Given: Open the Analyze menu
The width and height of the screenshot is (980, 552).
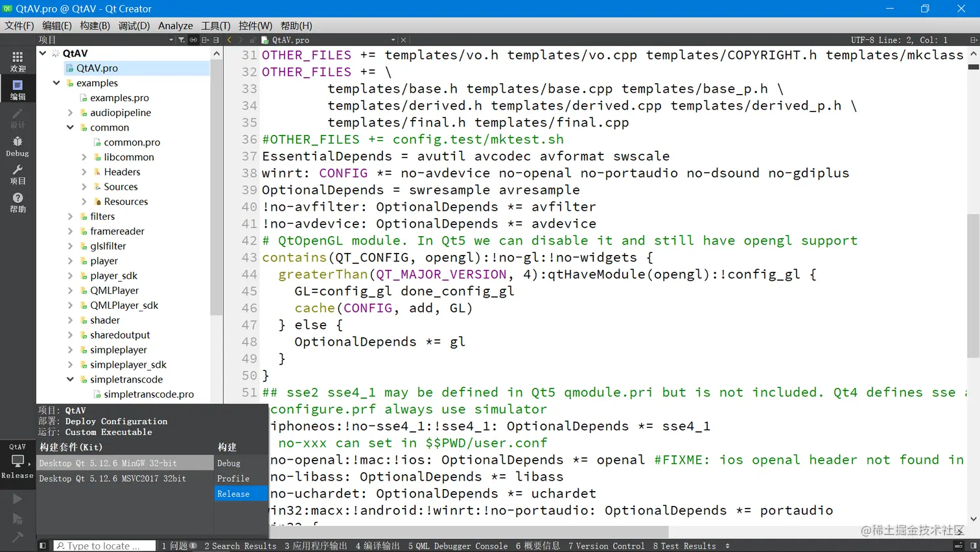Looking at the screenshot, I should click(176, 26).
